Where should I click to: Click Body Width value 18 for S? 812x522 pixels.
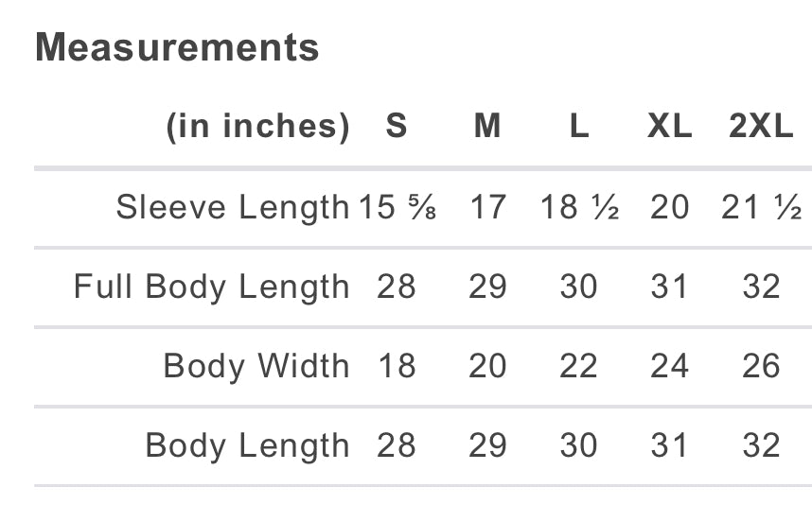397,366
